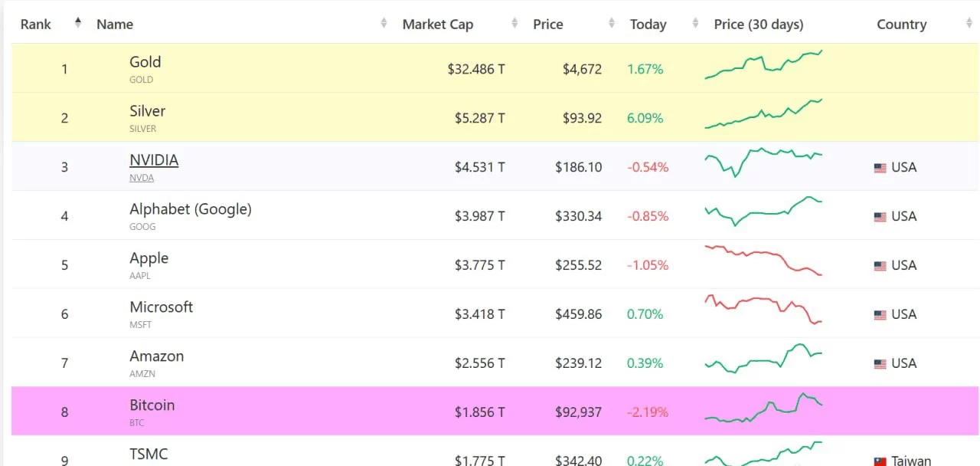Select the Silver asset name

[x=147, y=111]
